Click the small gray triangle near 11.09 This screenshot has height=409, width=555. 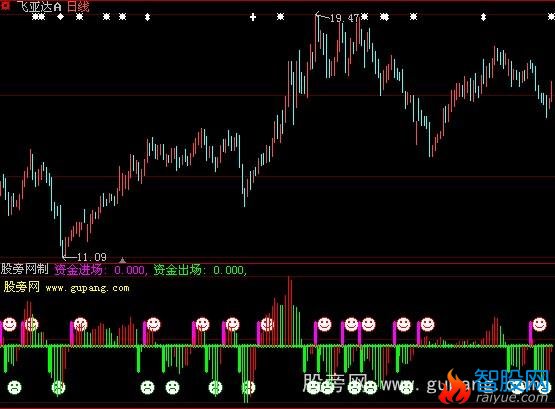tap(122, 260)
